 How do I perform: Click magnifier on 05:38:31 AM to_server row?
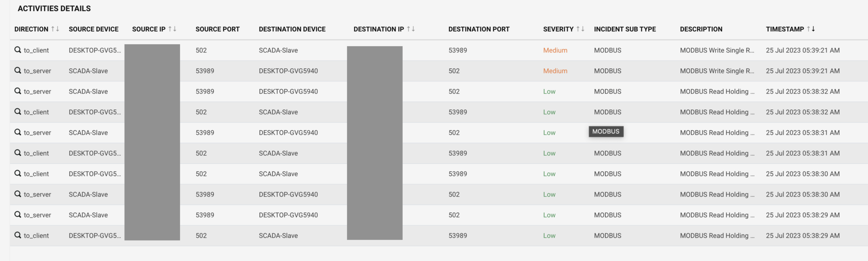point(18,132)
